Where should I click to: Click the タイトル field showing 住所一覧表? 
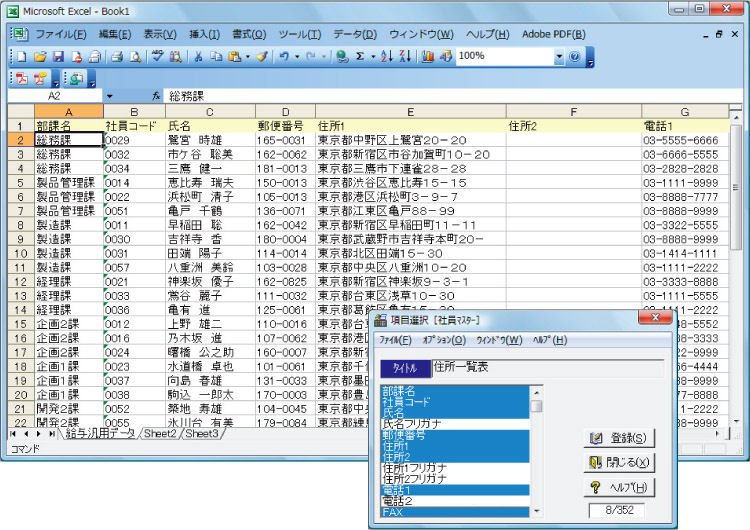point(548,368)
